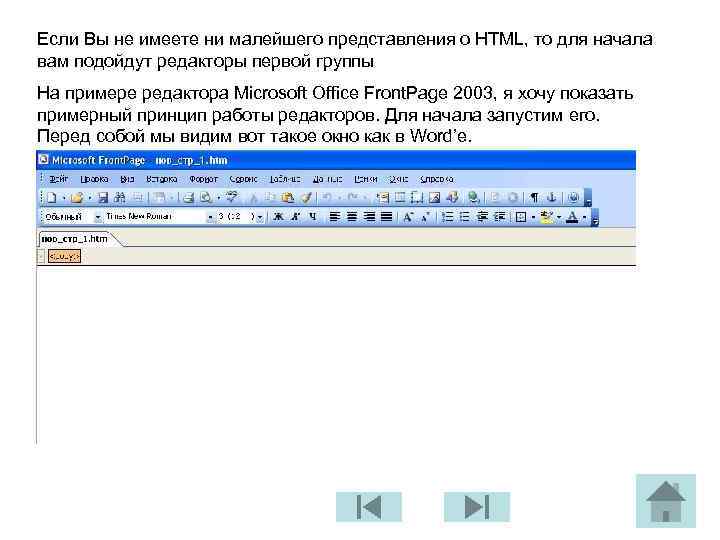Click the Print printer icon
The height and width of the screenshot is (540, 720).
[188, 198]
